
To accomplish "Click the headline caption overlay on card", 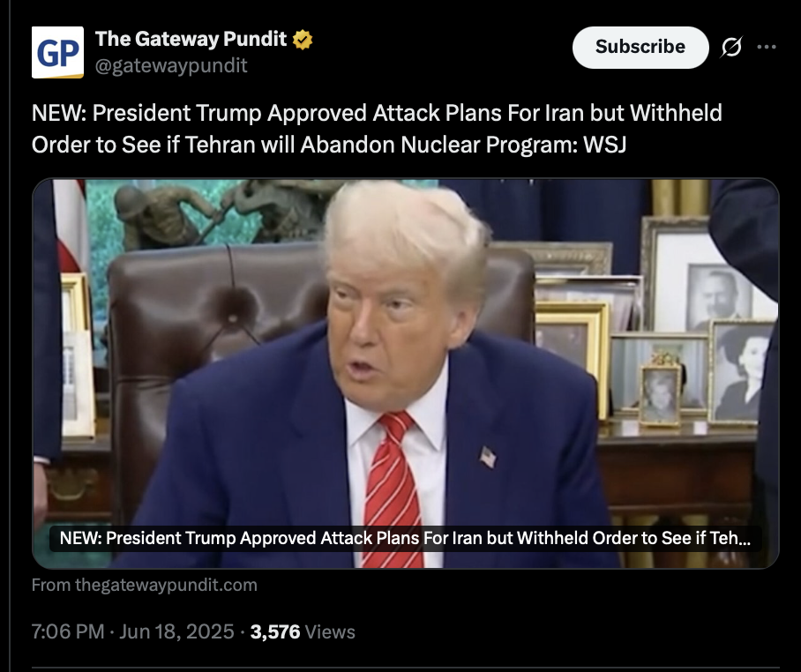I will click(x=405, y=538).
